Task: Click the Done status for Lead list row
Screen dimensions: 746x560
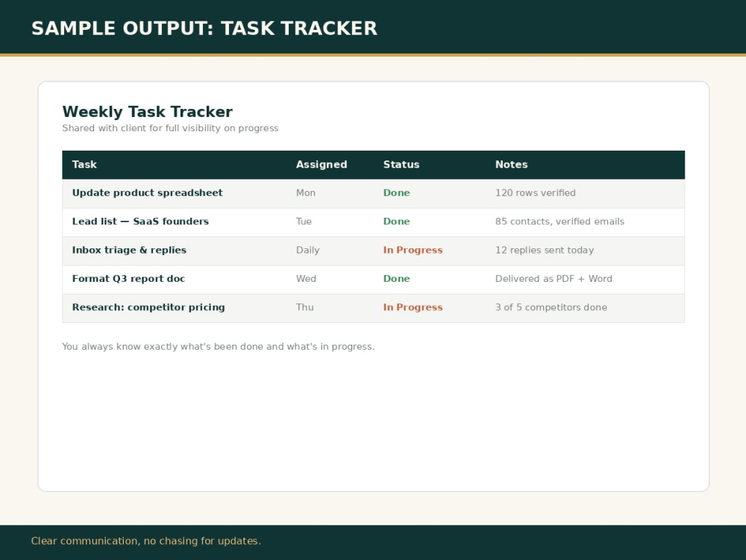Action: [x=396, y=221]
